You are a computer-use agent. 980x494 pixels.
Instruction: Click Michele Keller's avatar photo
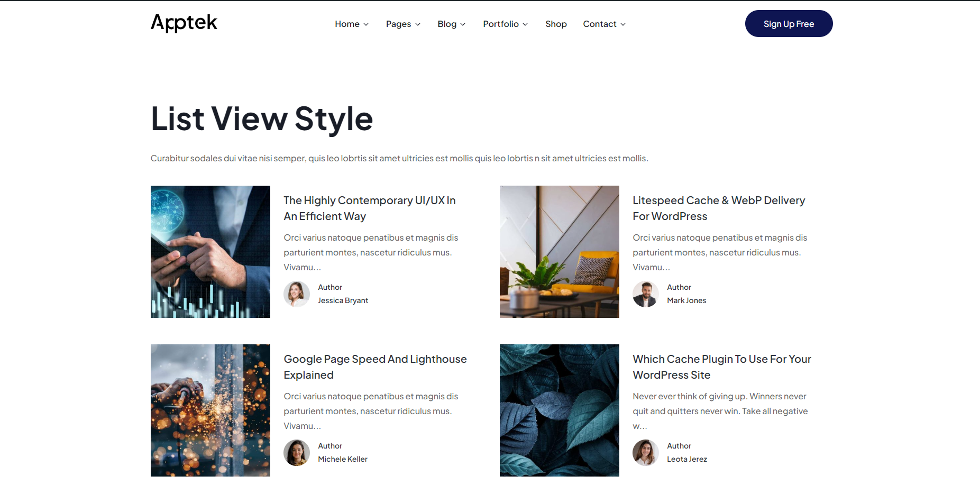click(x=297, y=453)
